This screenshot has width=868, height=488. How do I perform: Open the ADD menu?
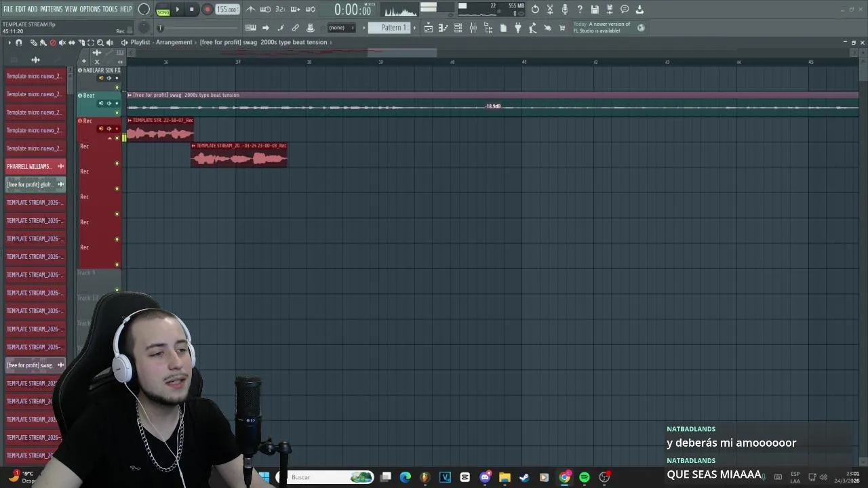pos(33,9)
